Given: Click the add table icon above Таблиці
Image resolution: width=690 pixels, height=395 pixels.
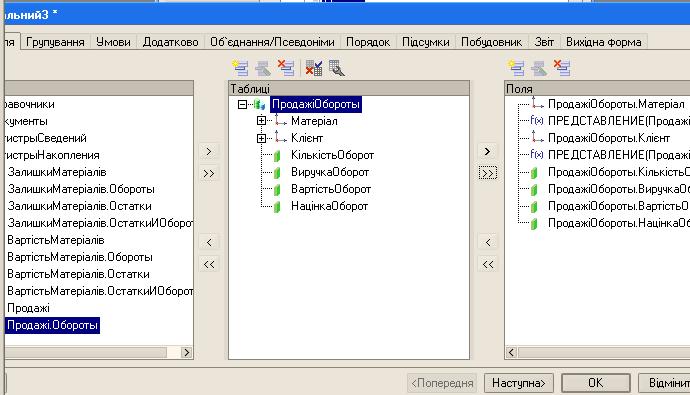Looking at the screenshot, I should click(x=240, y=68).
